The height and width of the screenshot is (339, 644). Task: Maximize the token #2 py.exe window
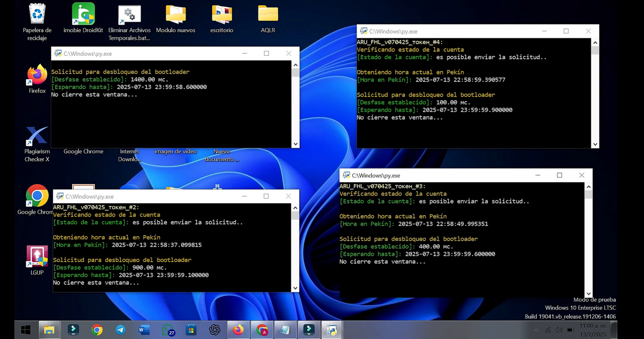click(266, 196)
